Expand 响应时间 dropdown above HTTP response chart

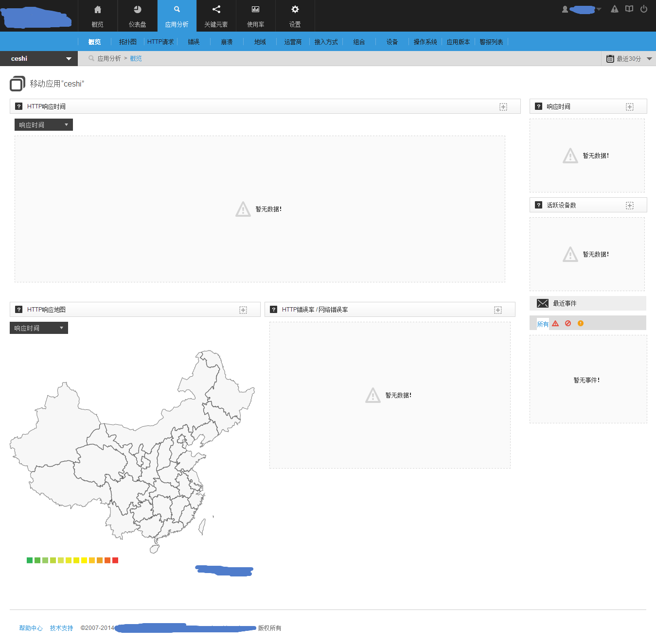click(43, 125)
